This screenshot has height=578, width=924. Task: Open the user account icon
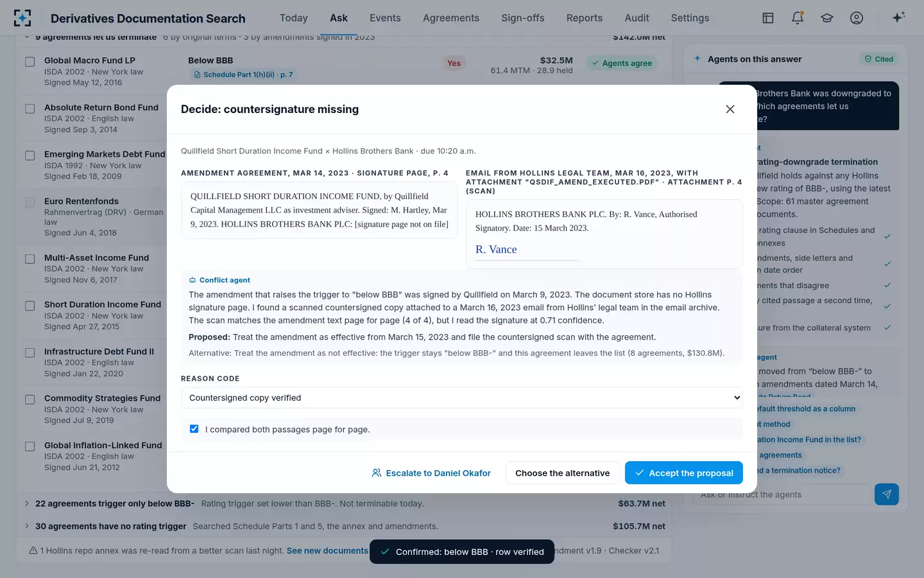pyautogui.click(x=857, y=18)
